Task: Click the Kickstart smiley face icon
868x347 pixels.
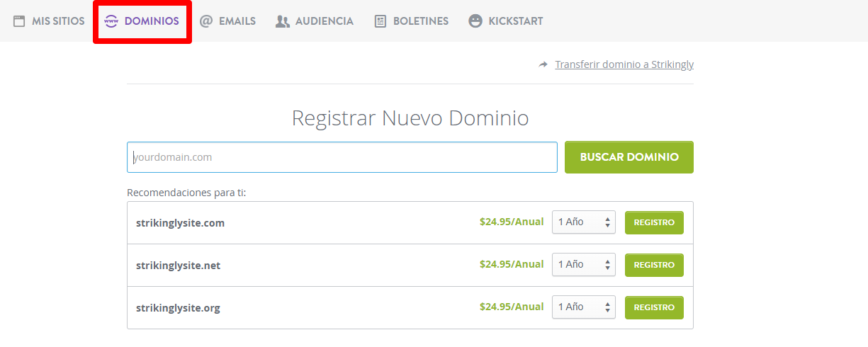Action: point(475,21)
